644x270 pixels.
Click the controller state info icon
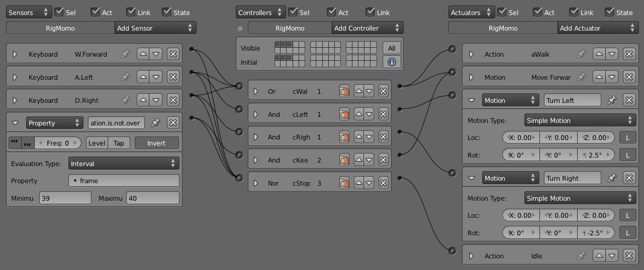392,62
